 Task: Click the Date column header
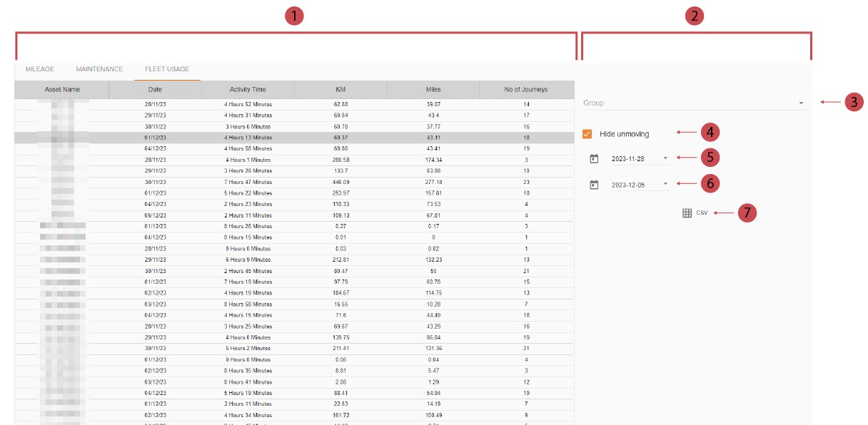pos(155,90)
